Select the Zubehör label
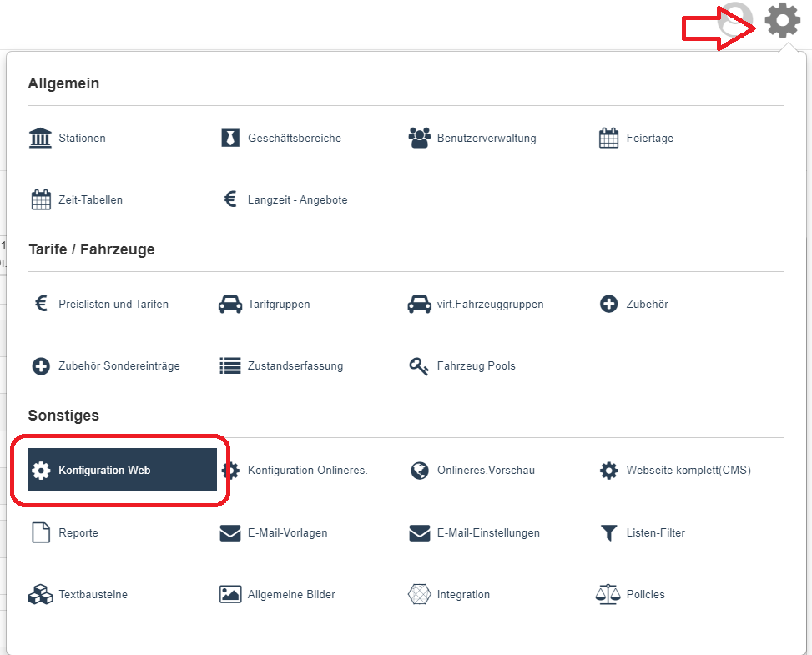 pos(648,304)
